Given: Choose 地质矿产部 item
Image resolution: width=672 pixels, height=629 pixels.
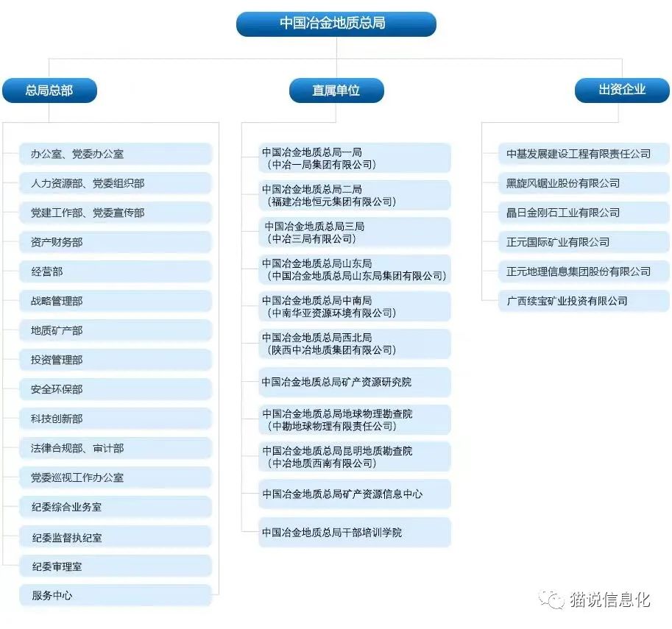Looking at the screenshot, I should (116, 330).
